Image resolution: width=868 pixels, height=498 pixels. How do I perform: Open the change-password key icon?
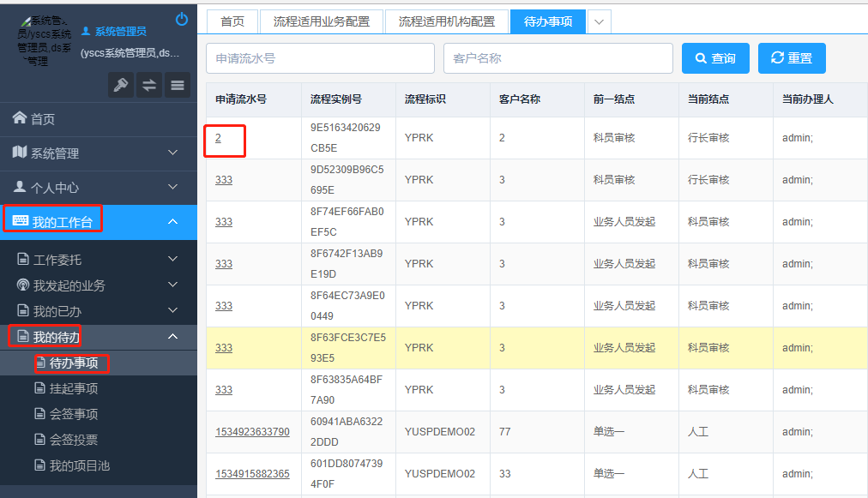(123, 86)
